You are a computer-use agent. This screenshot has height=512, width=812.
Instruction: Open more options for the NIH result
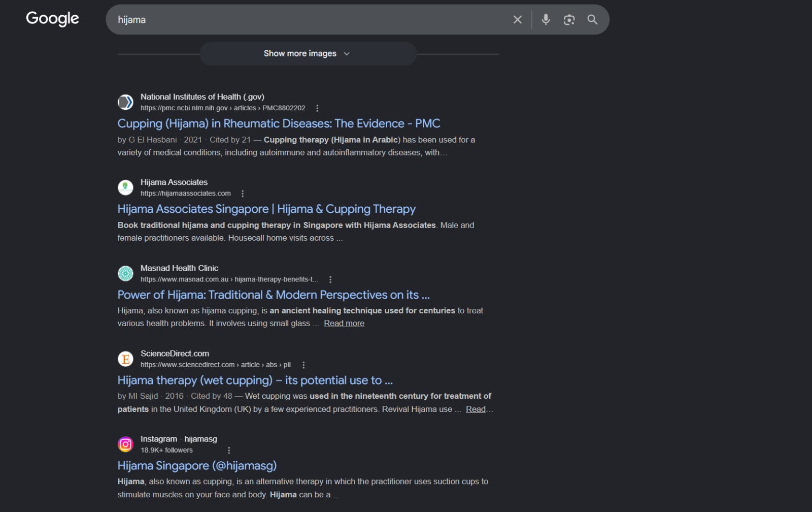pos(317,108)
